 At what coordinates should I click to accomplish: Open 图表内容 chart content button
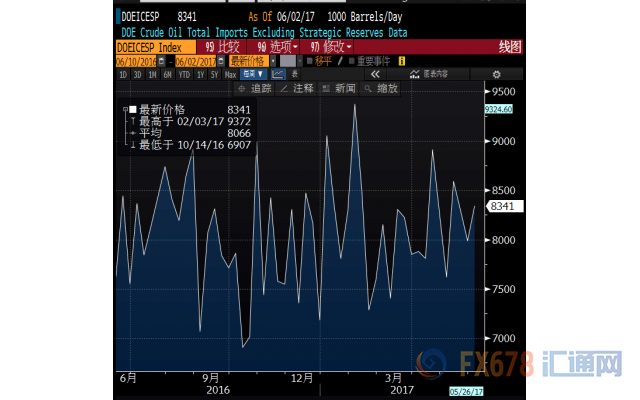coord(429,74)
